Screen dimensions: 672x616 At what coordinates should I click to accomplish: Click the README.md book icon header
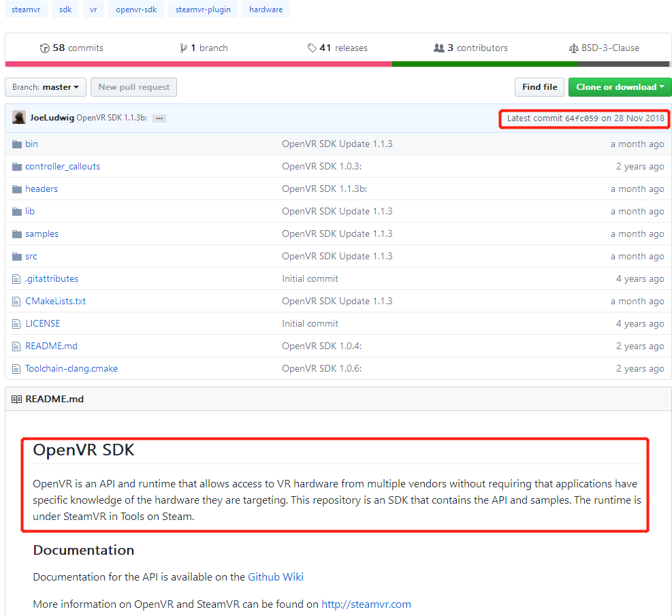17,400
